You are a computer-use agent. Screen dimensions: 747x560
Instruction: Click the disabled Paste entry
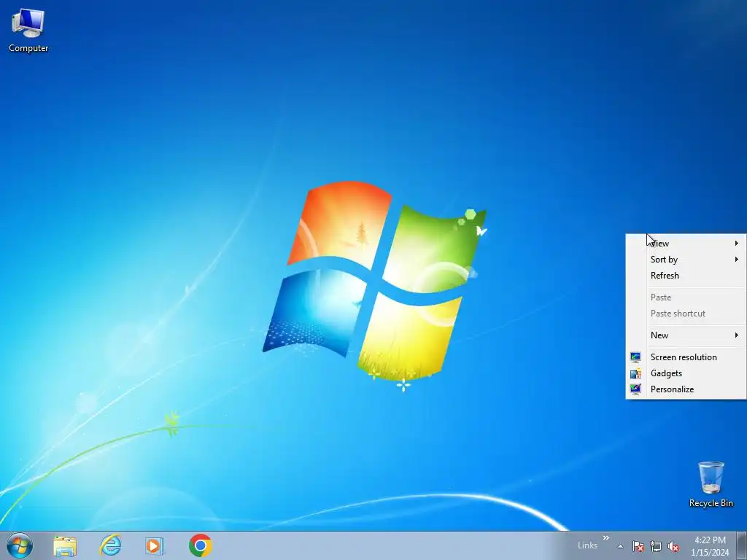coord(686,297)
